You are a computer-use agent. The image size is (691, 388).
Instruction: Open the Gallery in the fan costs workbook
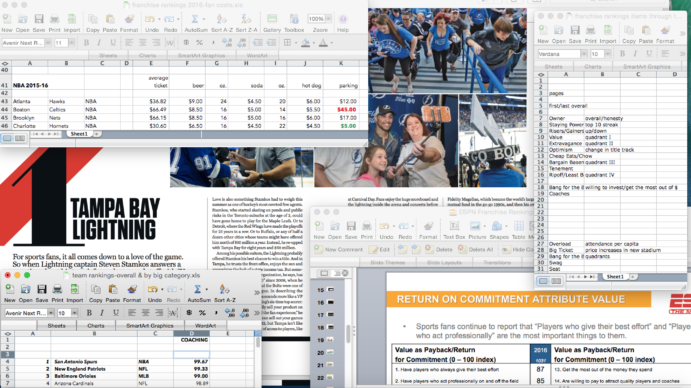(272, 23)
